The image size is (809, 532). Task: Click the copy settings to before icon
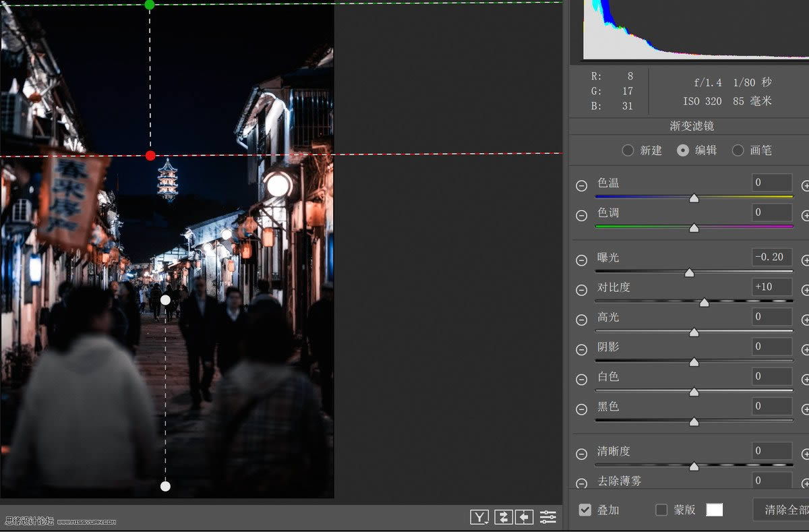(524, 516)
